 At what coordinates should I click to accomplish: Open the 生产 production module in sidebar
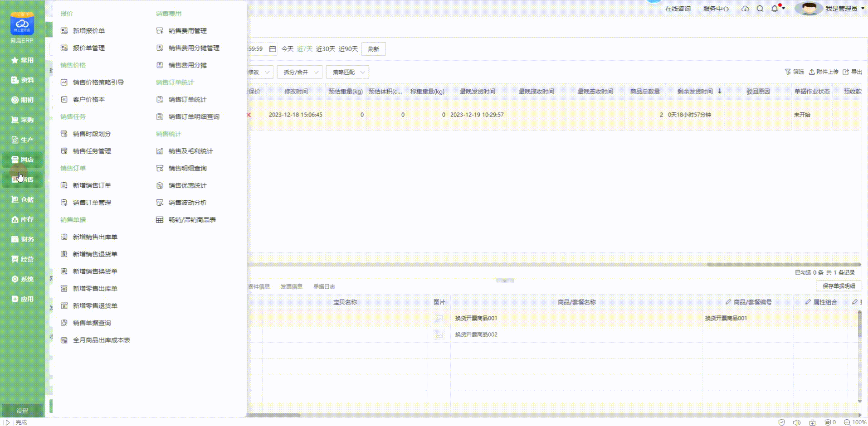coord(22,140)
